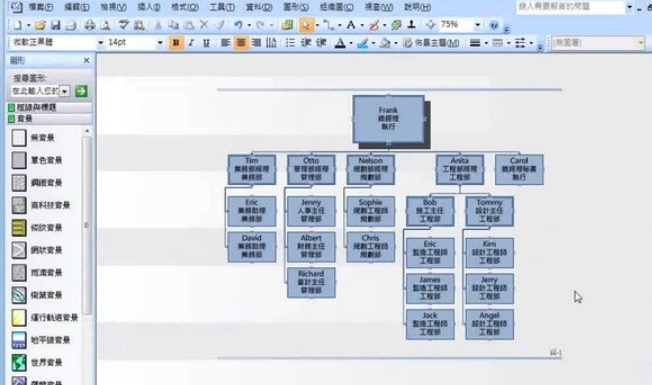Open line pattern dropdown arrow
Image resolution: width=652 pixels, height=385 pixels.
coord(509,43)
